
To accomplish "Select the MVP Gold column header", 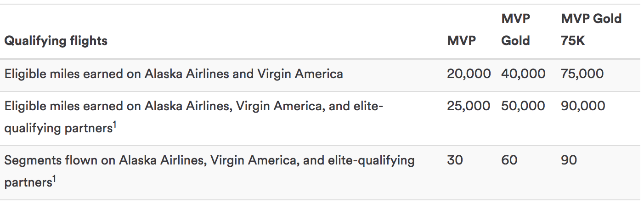I will pyautogui.click(x=516, y=30).
